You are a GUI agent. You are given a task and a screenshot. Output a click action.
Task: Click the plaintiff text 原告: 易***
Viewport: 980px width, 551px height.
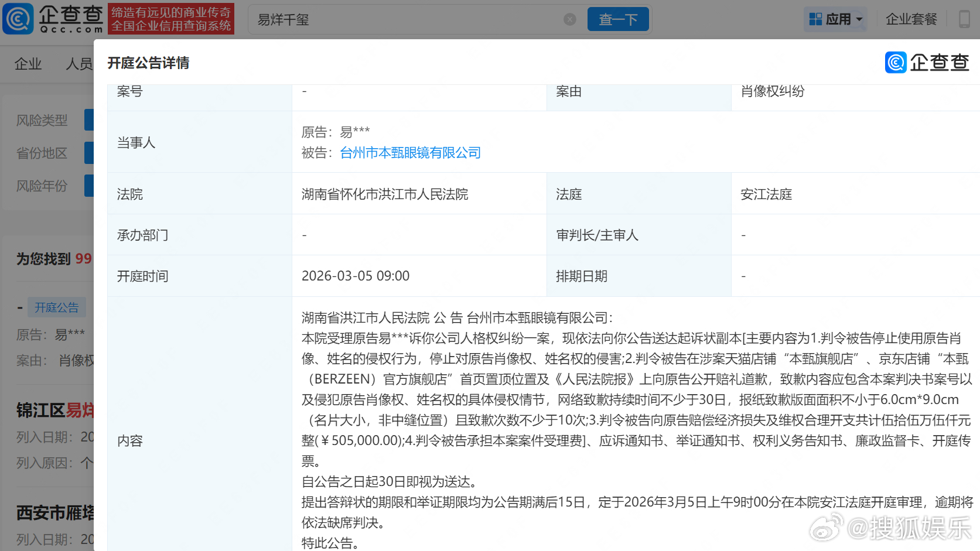(336, 132)
